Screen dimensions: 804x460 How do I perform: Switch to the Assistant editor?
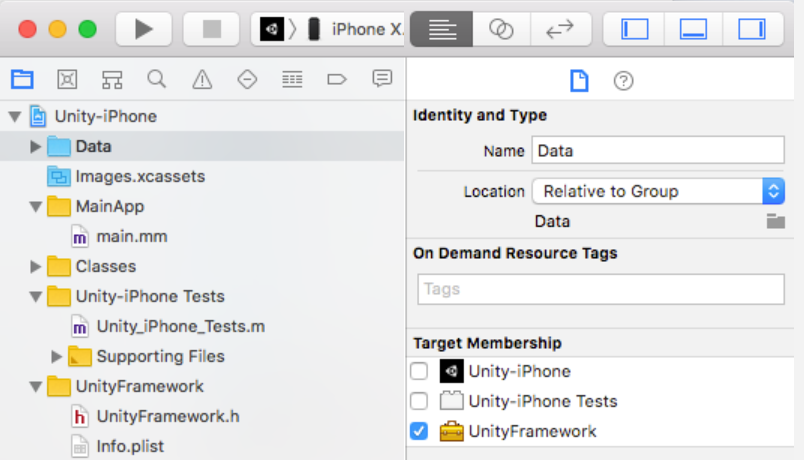pos(501,29)
